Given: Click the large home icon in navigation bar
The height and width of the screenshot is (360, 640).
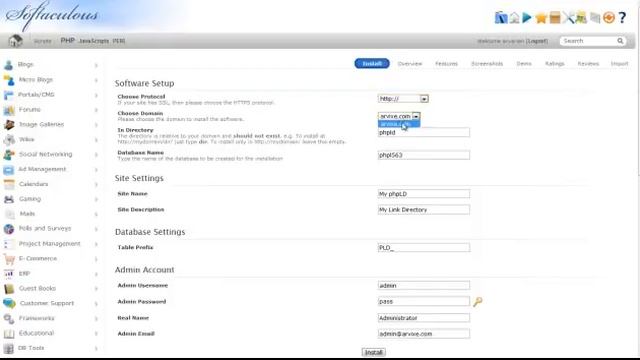Looking at the screenshot, I should [16, 41].
